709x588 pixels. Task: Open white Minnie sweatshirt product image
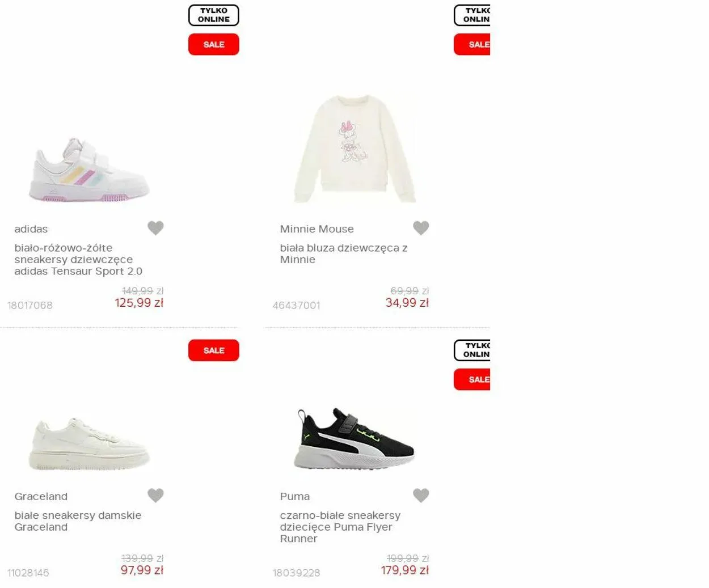pos(355,149)
